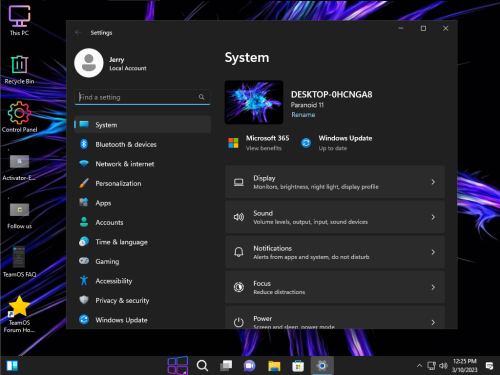Click the Settings gear taskbar icon
Screen dimensions: 500x375
(x=322, y=366)
